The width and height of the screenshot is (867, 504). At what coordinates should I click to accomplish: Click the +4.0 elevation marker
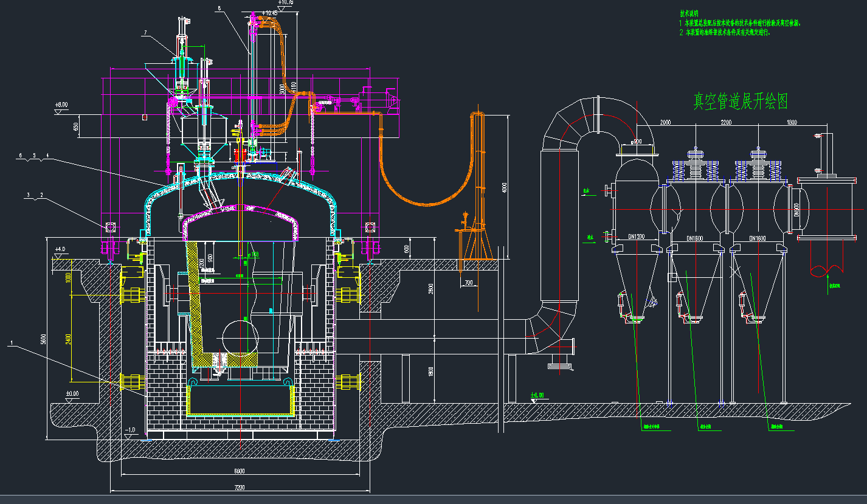coord(60,249)
